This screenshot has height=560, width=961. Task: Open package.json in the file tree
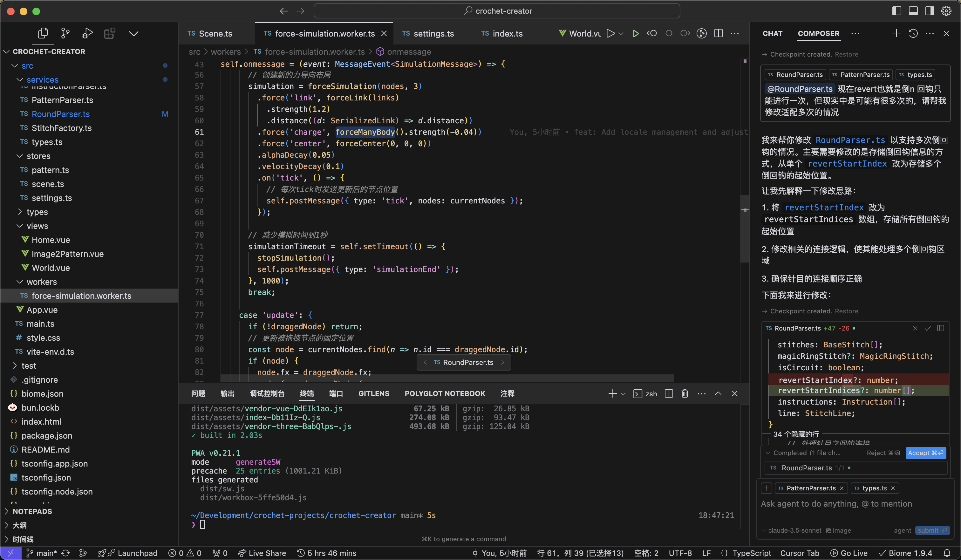pyautogui.click(x=46, y=436)
